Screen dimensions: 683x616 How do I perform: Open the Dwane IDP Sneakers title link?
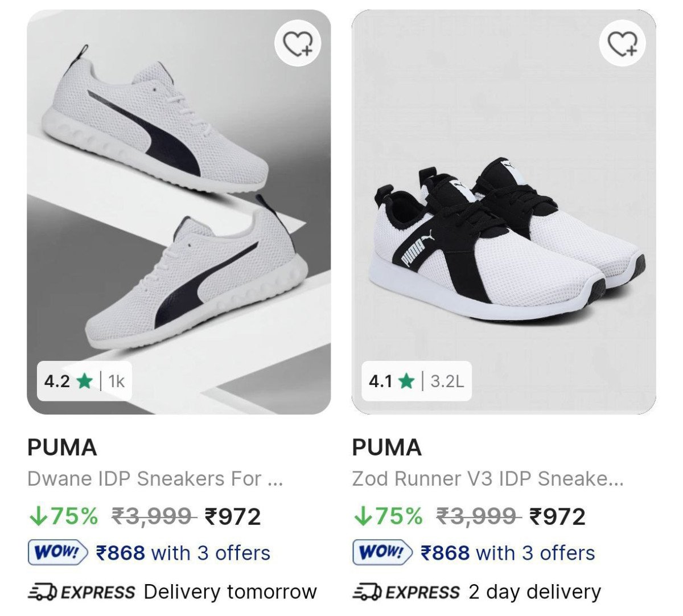[x=155, y=479]
